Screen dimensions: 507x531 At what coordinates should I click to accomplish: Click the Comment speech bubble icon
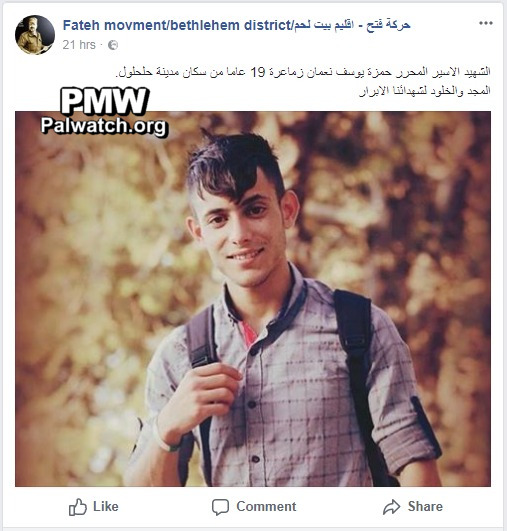pos(220,507)
